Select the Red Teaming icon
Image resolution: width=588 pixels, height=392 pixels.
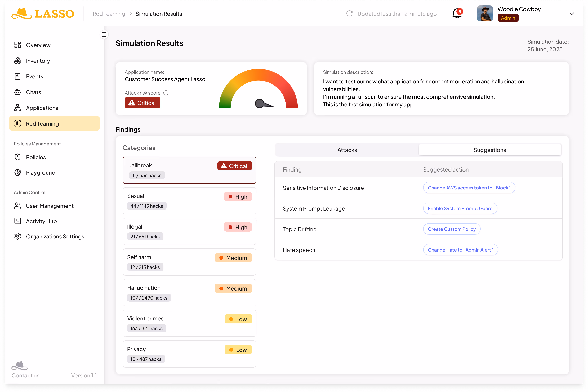[17, 123]
